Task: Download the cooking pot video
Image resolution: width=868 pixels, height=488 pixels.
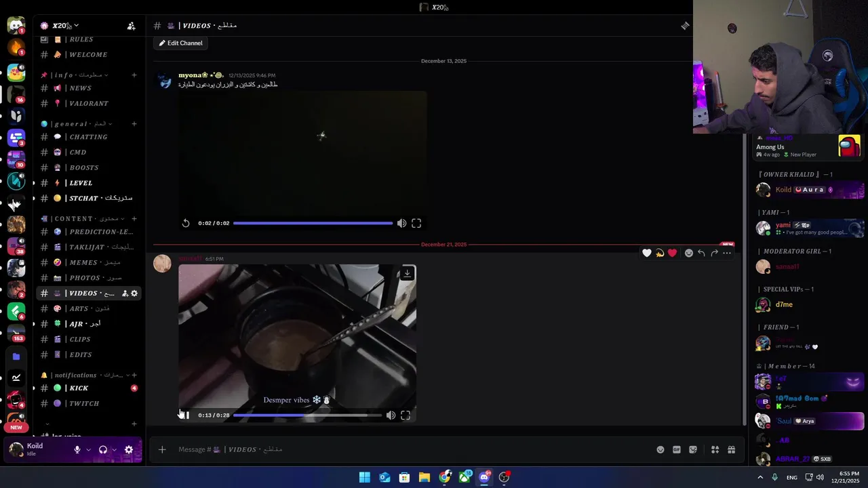Action: pos(407,274)
